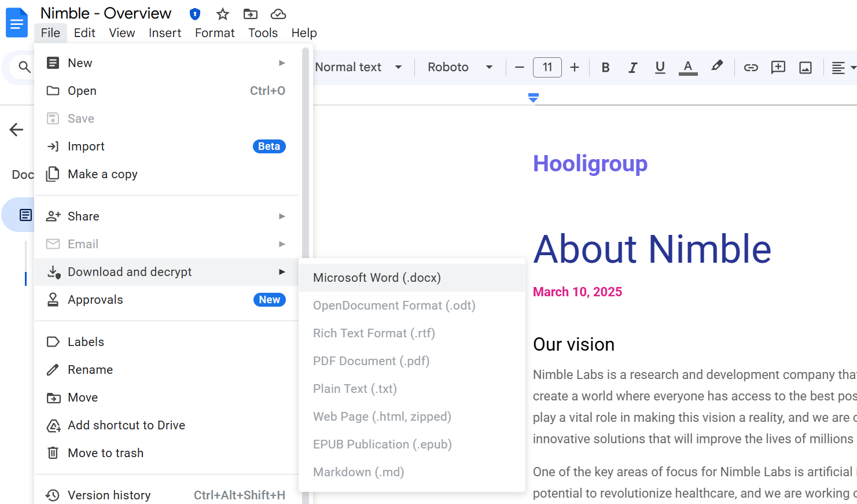The height and width of the screenshot is (504, 857).
Task: Expand Download and decrypt submenu arrow
Action: (282, 272)
